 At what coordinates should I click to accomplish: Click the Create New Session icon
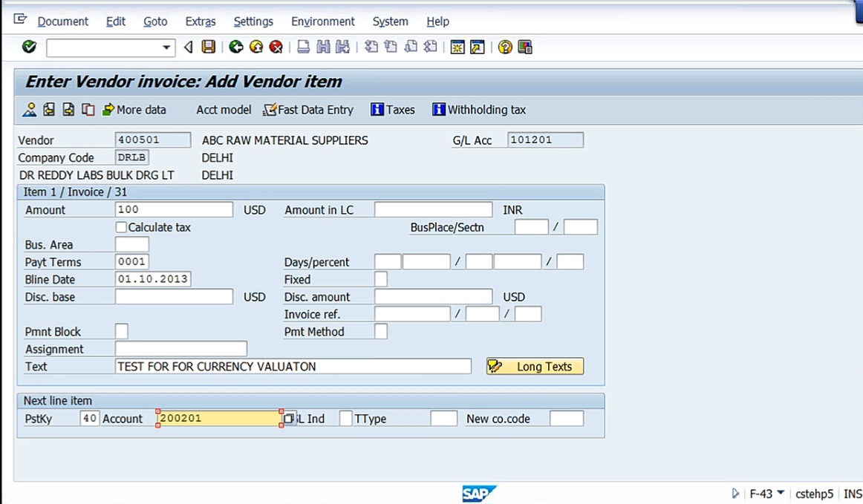pyautogui.click(x=457, y=47)
